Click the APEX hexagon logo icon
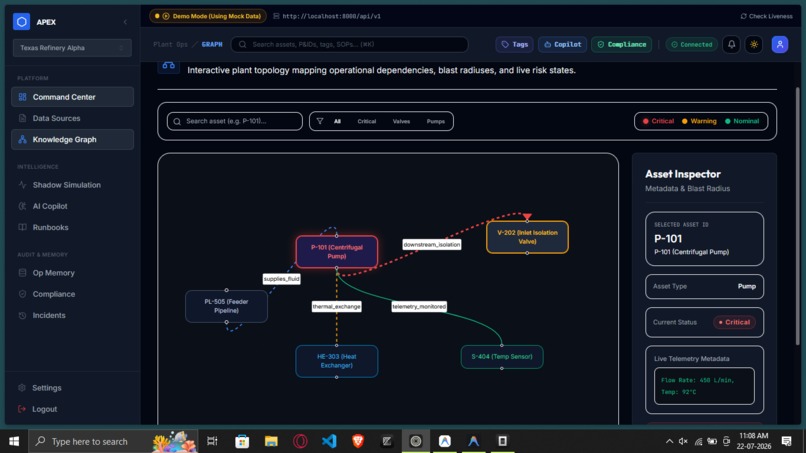The width and height of the screenshot is (806, 453). point(21,22)
